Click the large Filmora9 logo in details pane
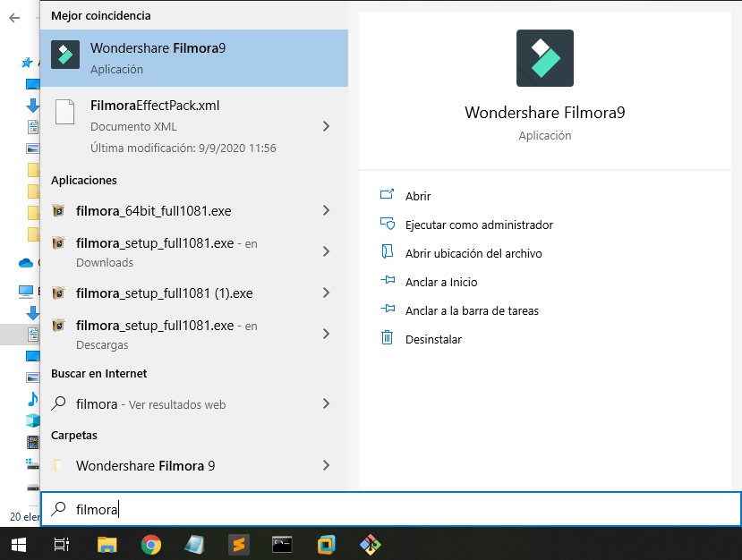 (x=545, y=58)
